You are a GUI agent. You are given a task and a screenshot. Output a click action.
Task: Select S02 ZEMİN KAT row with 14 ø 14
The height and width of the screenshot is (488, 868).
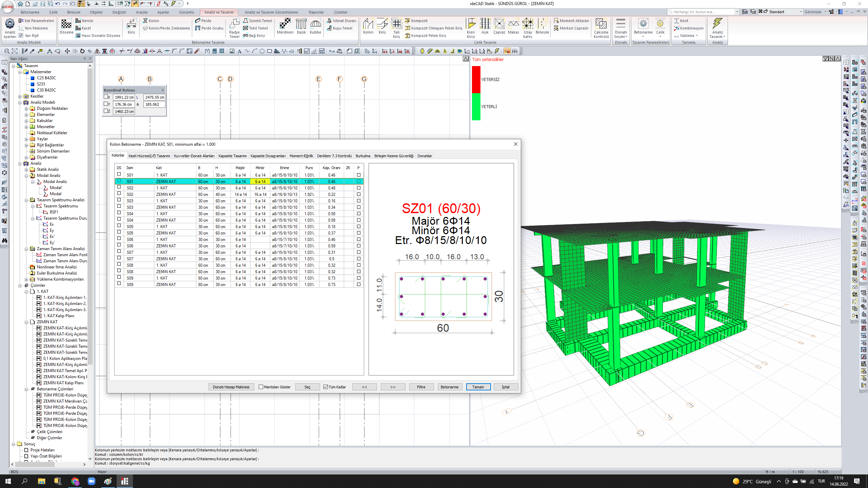tap(239, 194)
